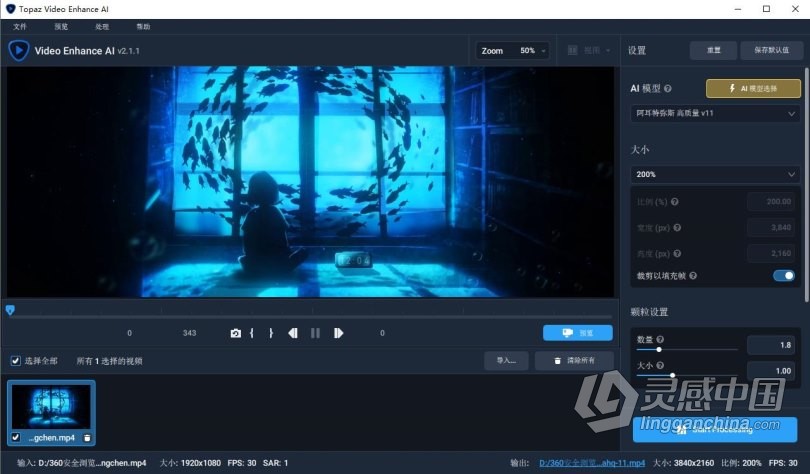Open the Zoom 50% dropdown
The height and width of the screenshot is (474, 810).
[512, 51]
